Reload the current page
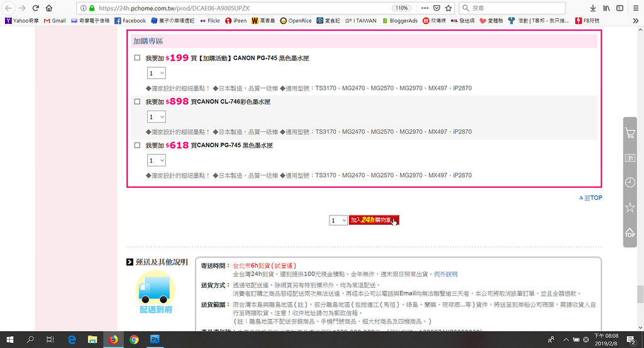This screenshot has width=644, height=348. point(36,8)
